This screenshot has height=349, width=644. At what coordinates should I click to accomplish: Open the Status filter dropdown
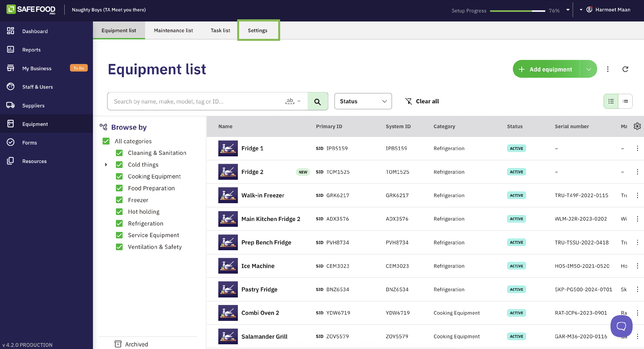point(363,101)
